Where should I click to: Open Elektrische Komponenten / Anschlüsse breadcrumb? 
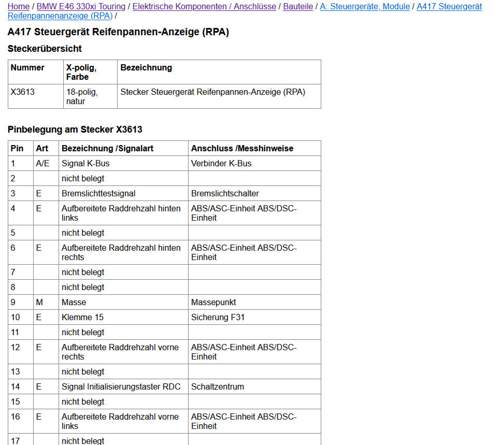tap(204, 6)
